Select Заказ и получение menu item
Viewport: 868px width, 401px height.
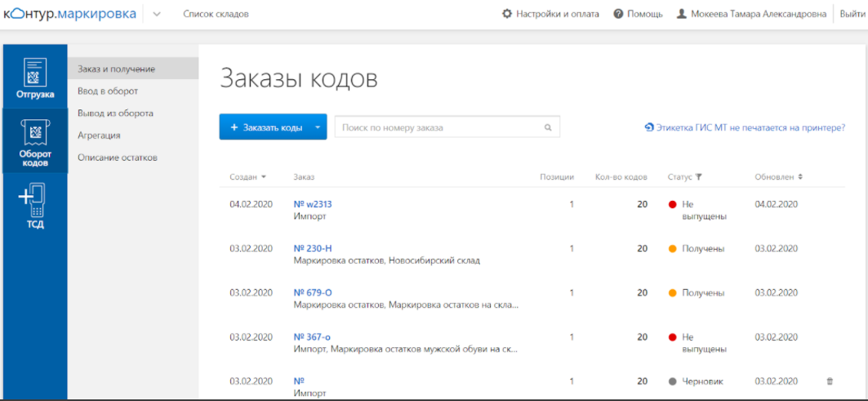click(133, 69)
